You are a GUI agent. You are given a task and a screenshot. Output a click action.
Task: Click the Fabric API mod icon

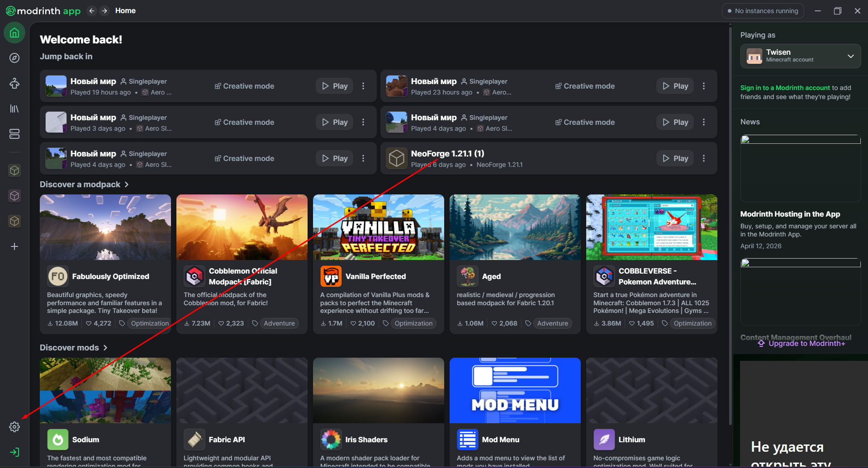tap(194, 440)
